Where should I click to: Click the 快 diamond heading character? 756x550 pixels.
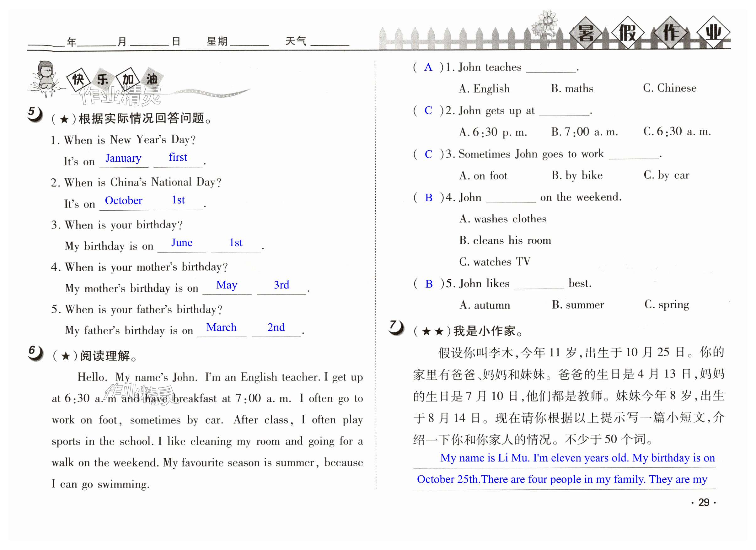[78, 79]
